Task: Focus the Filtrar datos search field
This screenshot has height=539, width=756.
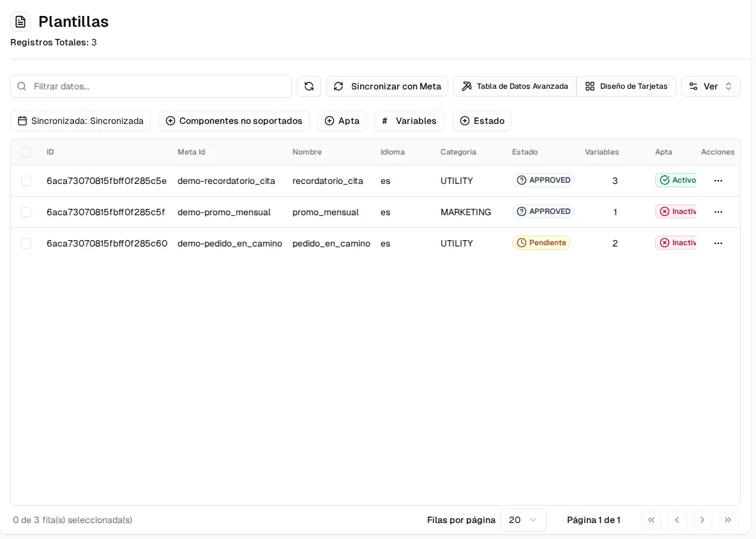Action: [151, 86]
